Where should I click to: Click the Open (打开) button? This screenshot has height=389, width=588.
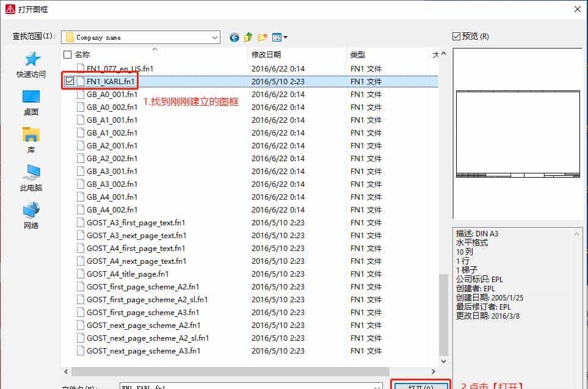point(420,385)
